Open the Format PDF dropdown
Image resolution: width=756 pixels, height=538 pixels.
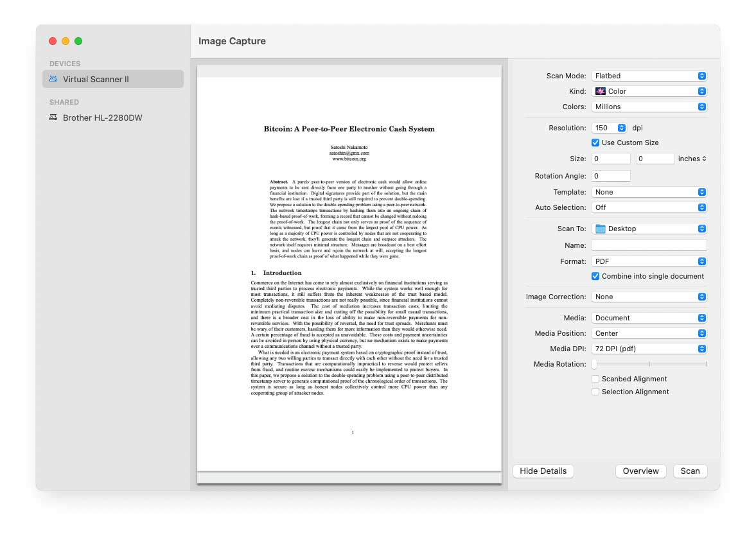click(x=649, y=261)
